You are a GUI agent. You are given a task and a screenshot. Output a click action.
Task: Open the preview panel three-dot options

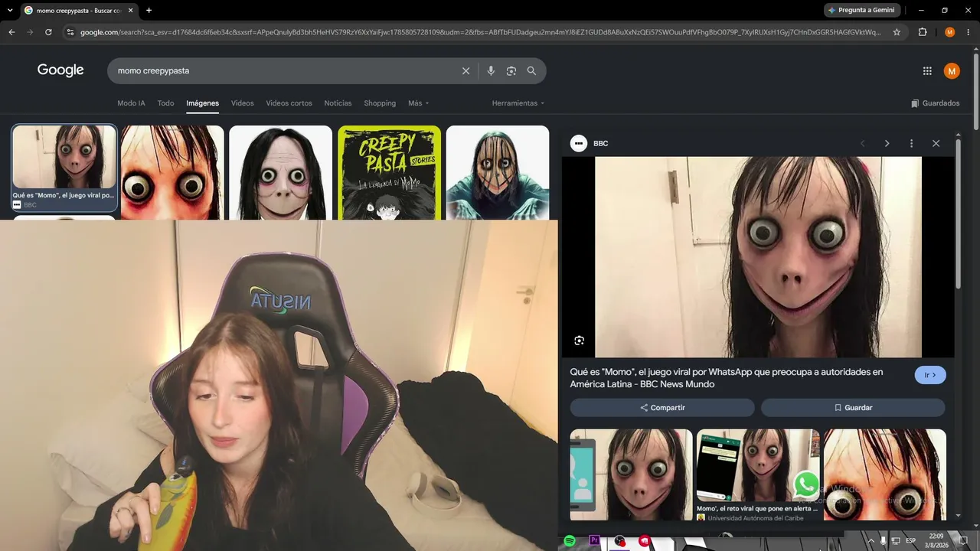911,143
